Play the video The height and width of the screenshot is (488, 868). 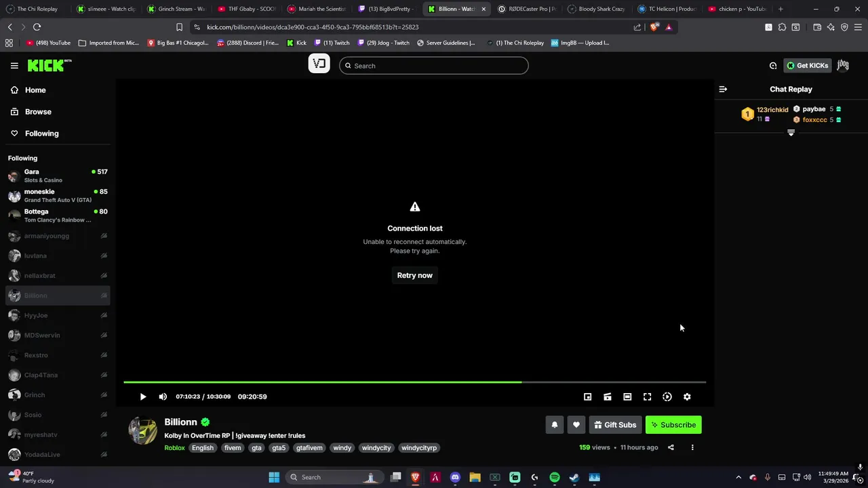click(143, 396)
